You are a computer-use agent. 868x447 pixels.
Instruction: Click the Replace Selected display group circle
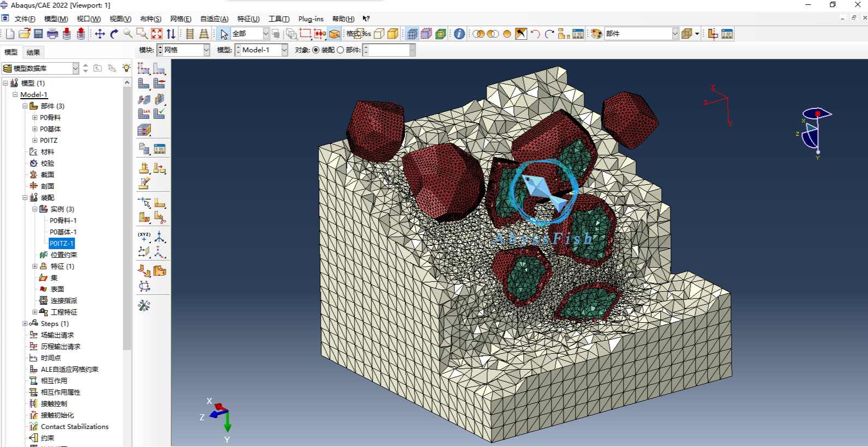tap(507, 34)
